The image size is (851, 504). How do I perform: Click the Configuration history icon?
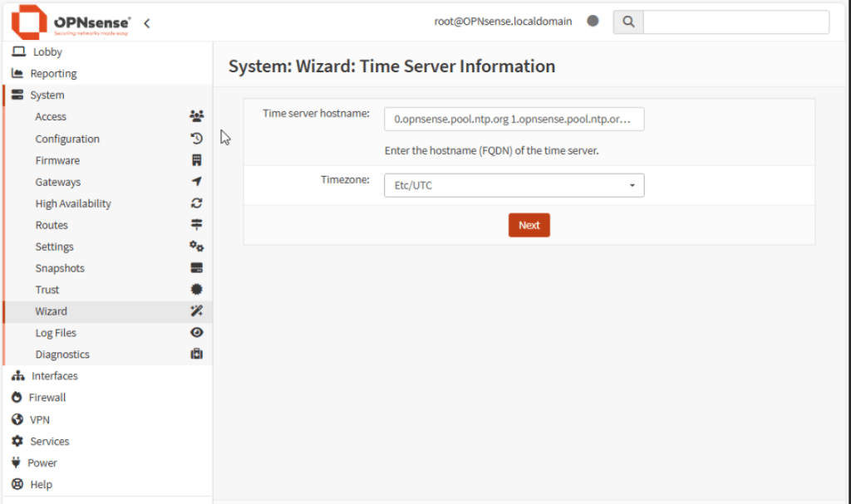coord(197,139)
